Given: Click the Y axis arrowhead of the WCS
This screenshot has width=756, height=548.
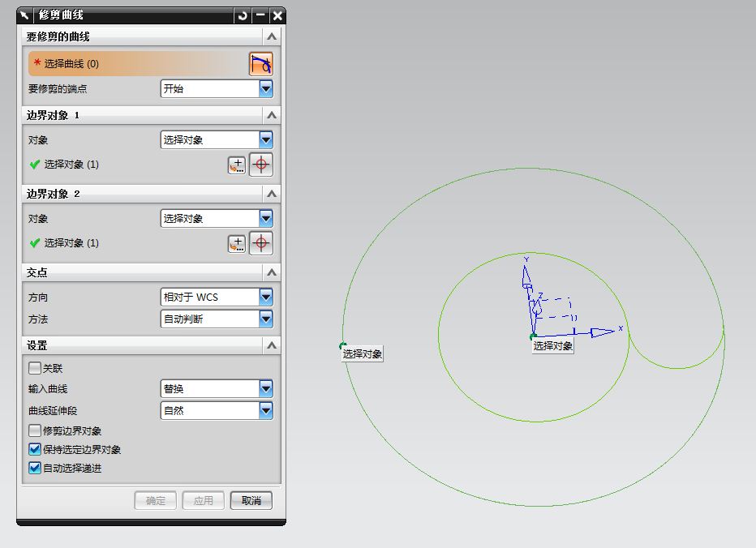Looking at the screenshot, I should pos(526,276).
